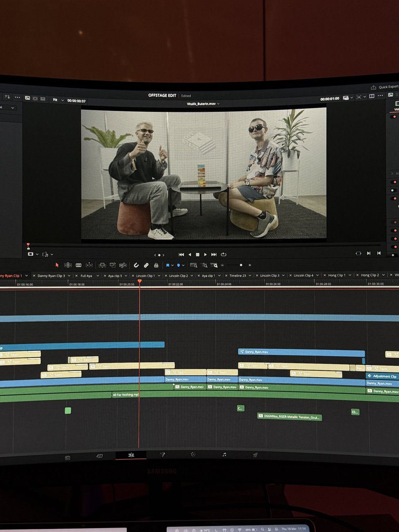Open the Edit page icon
Image resolution: width=399 pixels, height=532 pixels.
[x=131, y=455]
